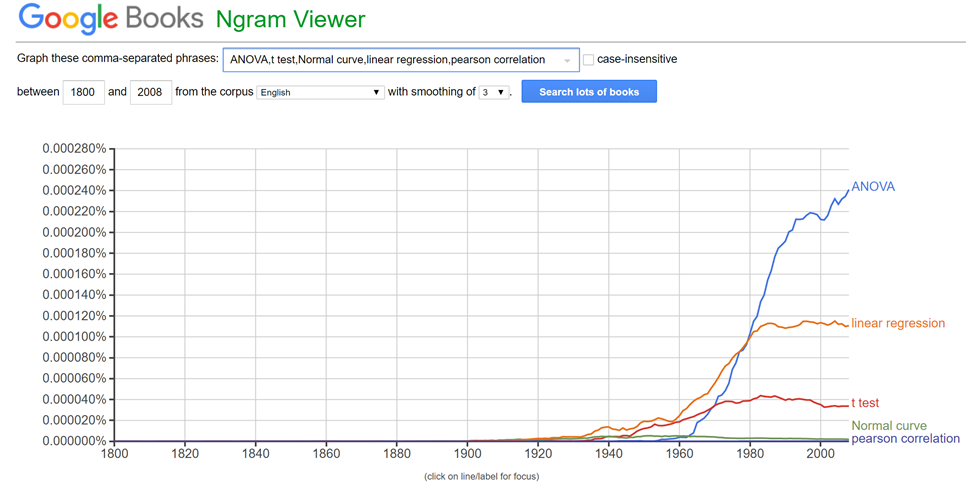Click the 0.000120% y-axis label
Viewport: 966px width, 489px height.
[x=74, y=316]
